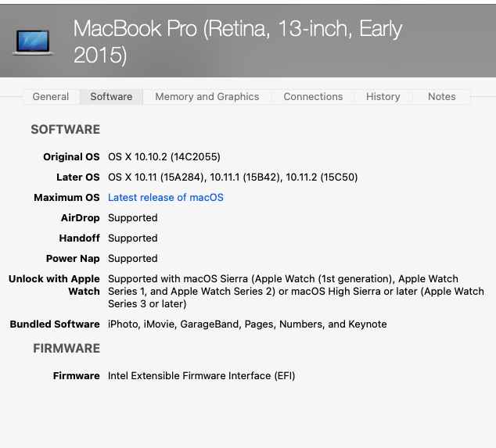The image size is (496, 448).
Task: Select the Later OS version list text
Action: (x=233, y=177)
